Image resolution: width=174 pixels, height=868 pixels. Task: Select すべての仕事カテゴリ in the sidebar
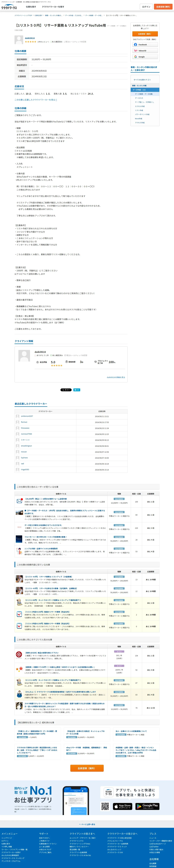tap(143, 80)
